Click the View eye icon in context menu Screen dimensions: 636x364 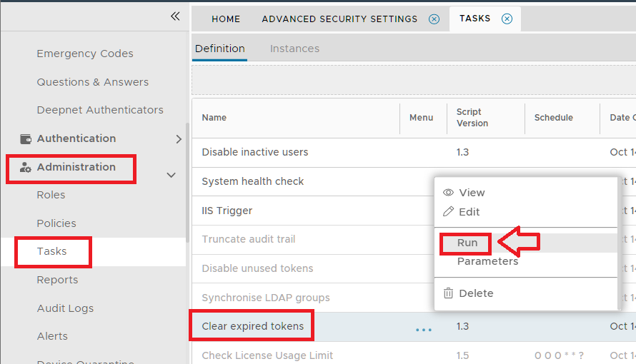(449, 193)
